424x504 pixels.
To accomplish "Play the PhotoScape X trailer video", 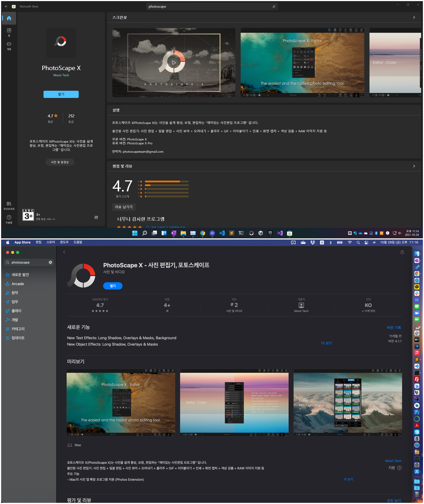I will pyautogui.click(x=174, y=63).
